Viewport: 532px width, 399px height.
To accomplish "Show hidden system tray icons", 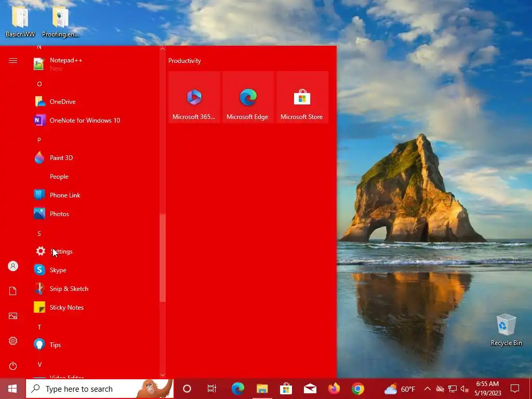I will [428, 389].
